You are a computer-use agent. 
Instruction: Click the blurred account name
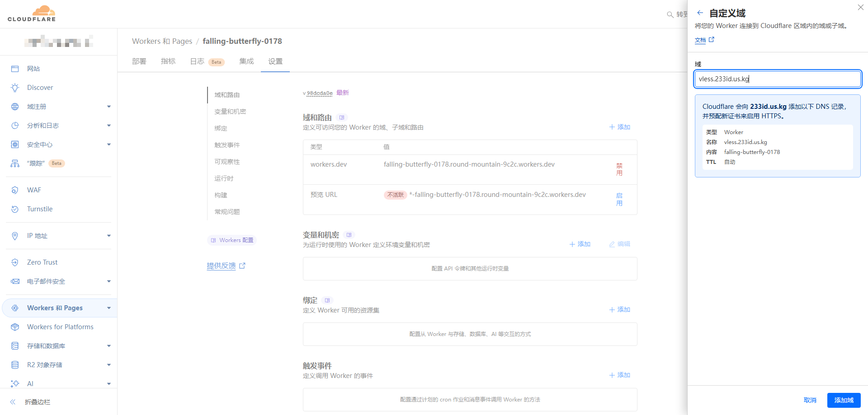(x=59, y=42)
